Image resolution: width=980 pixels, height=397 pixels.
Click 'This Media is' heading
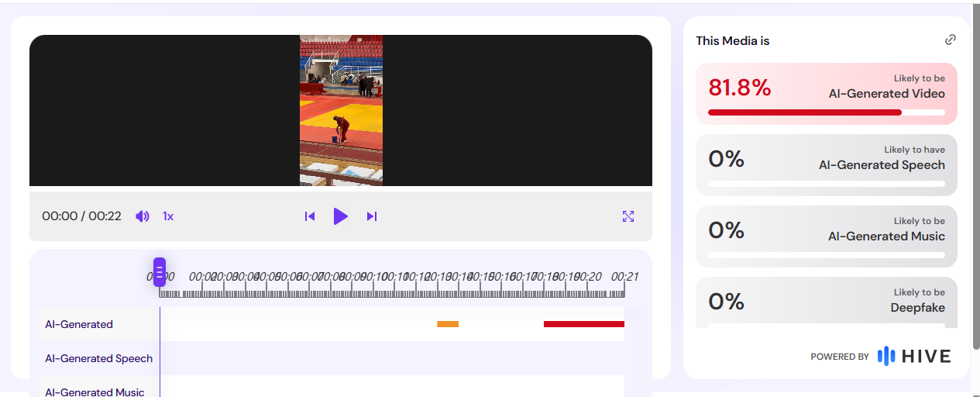(x=733, y=40)
